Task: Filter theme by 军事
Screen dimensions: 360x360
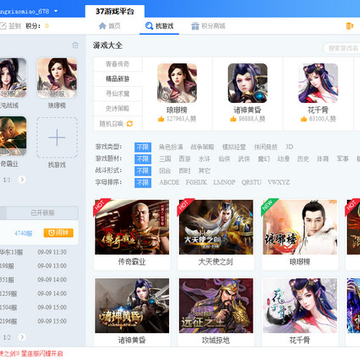Action: (x=342, y=159)
